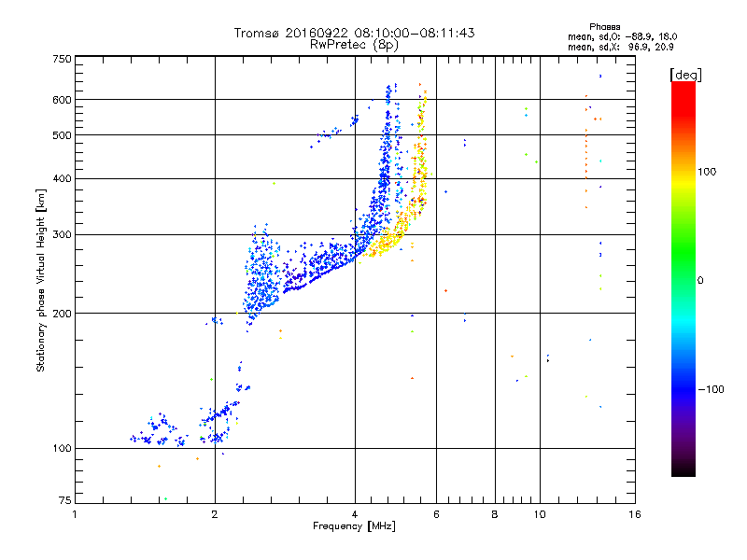747x560 pixels.
Task: Click the y-axis tick label '600'
Action: (x=62, y=100)
